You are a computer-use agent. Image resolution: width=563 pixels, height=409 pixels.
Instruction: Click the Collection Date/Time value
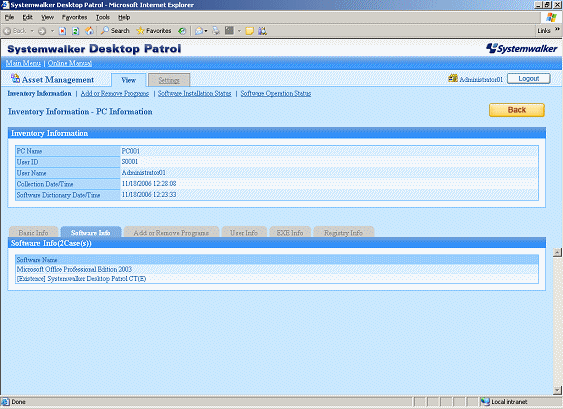(x=149, y=184)
